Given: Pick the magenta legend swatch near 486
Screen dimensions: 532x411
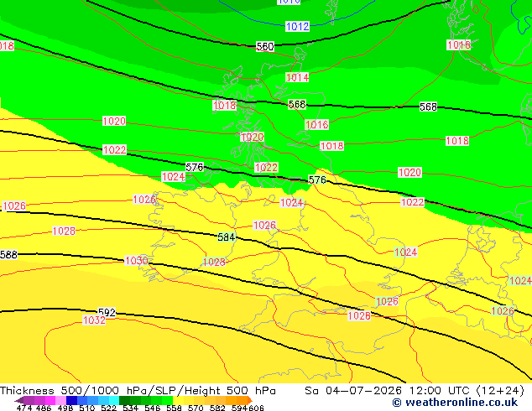Looking at the screenshot, I should point(50,400).
